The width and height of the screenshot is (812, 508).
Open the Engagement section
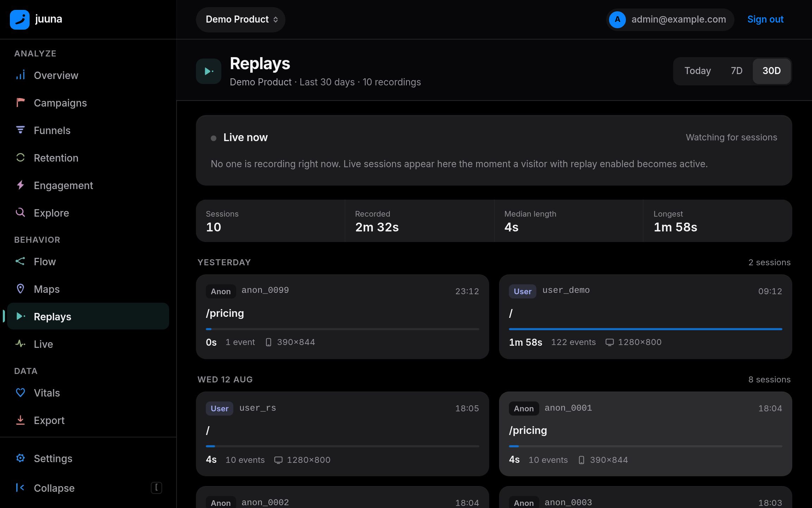click(88, 185)
